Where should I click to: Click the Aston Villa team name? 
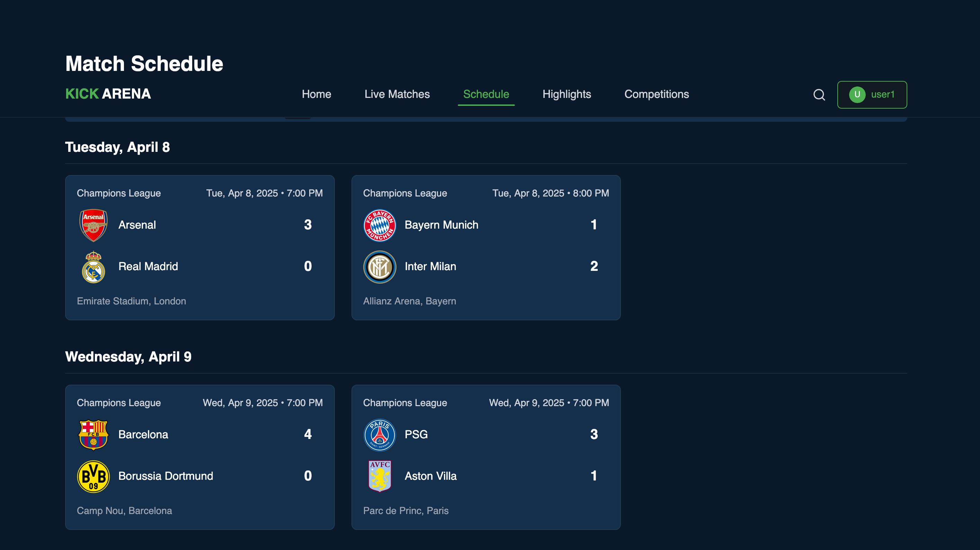click(430, 476)
